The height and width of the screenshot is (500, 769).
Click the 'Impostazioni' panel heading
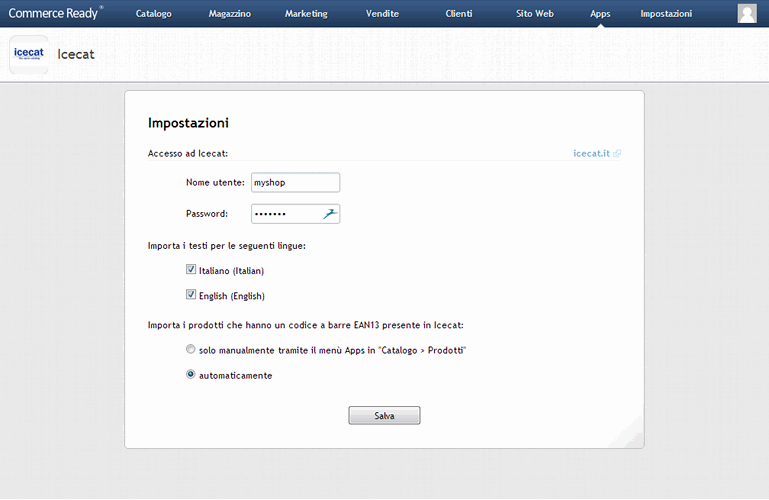pyautogui.click(x=188, y=123)
